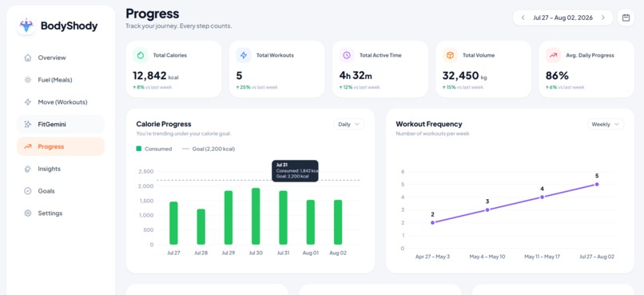Click the Jul 27 – Aug 02 data point
Screen dimensions: 644x295
pos(597,185)
